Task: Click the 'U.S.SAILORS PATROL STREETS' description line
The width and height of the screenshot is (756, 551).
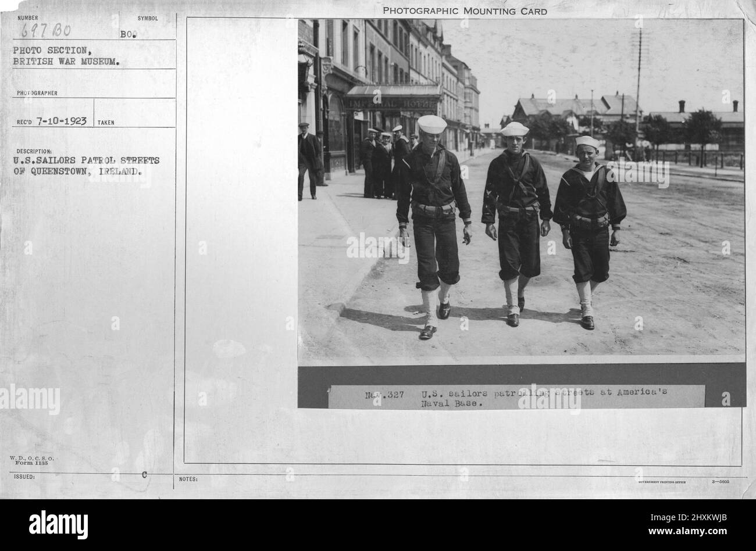Action: (85, 160)
